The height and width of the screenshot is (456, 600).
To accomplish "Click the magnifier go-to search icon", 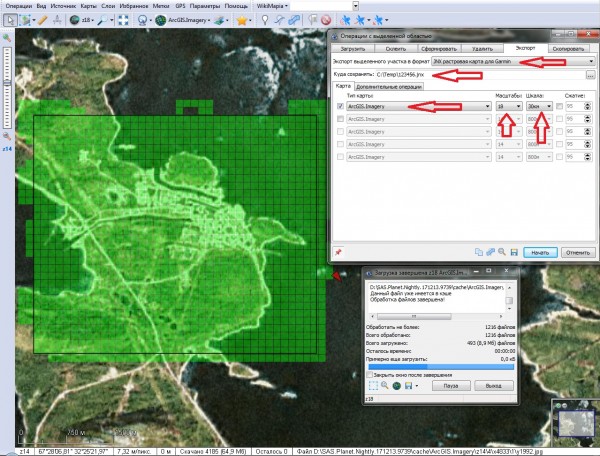I will (102, 20).
